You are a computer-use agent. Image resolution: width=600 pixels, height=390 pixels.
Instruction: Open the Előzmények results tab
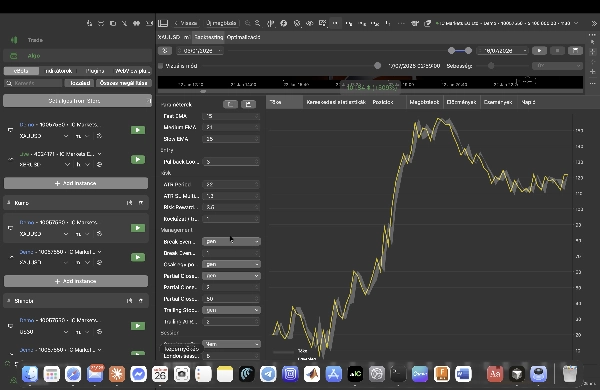point(461,102)
